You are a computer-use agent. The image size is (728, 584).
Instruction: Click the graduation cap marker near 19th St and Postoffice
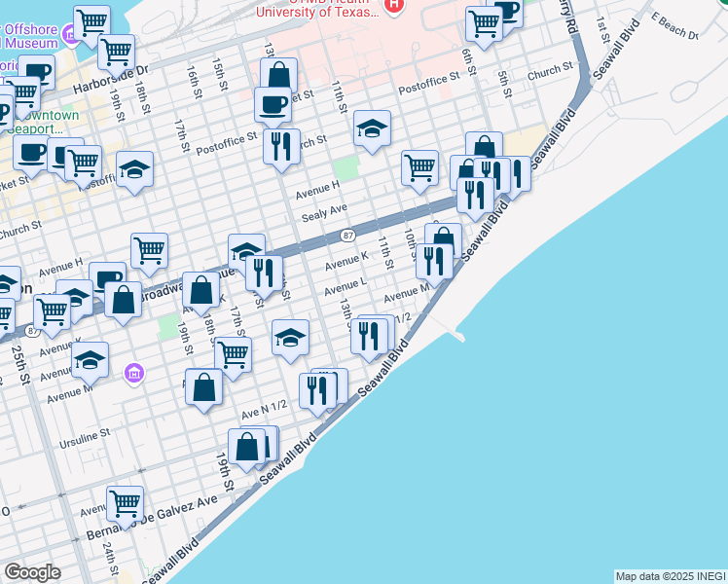click(134, 169)
